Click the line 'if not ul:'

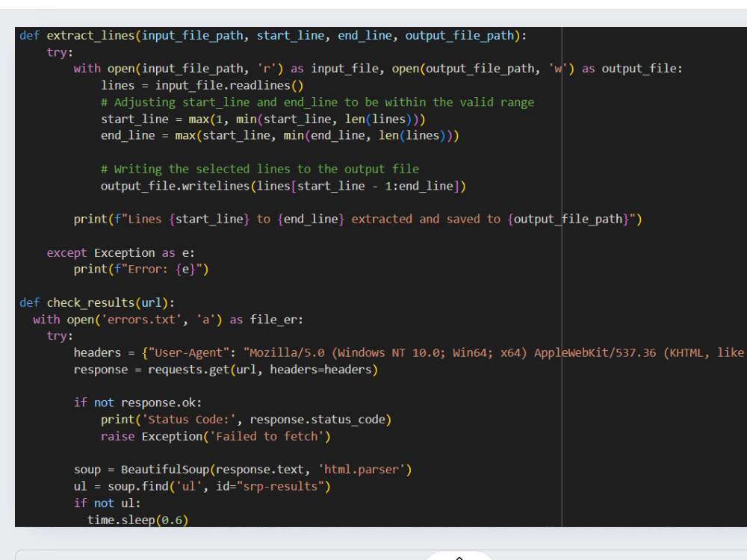click(107, 503)
